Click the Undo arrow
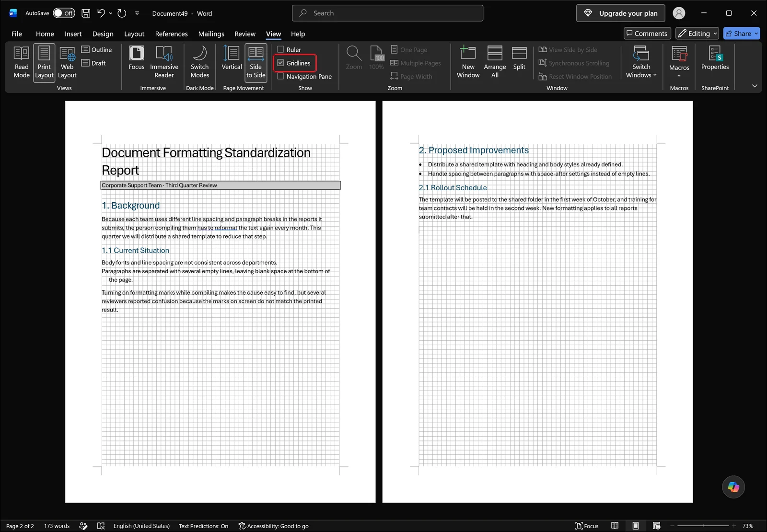The image size is (767, 532). 101,13
